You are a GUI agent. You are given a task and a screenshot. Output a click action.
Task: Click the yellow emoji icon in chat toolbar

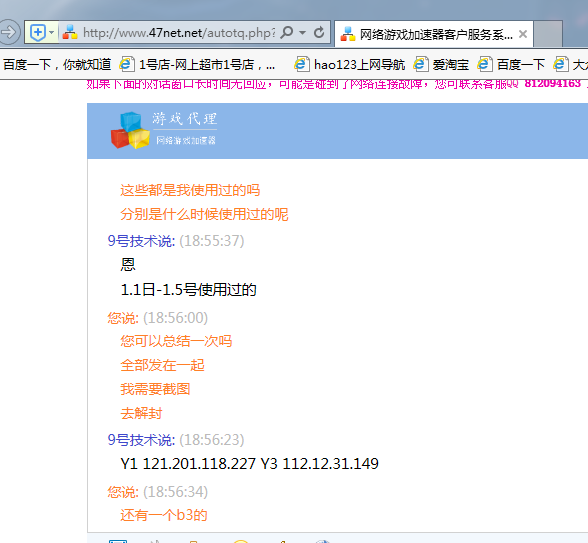point(241,541)
